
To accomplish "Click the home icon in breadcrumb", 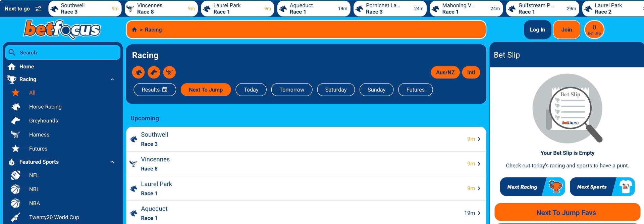I will pyautogui.click(x=135, y=30).
